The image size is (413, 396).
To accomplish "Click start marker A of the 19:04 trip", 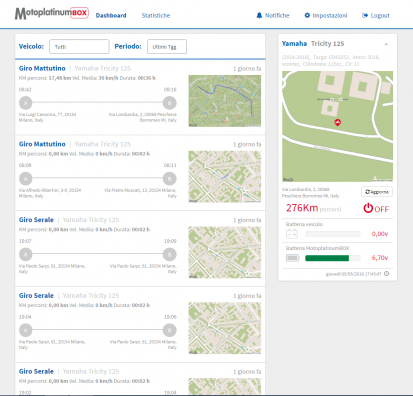I will click(26, 330).
